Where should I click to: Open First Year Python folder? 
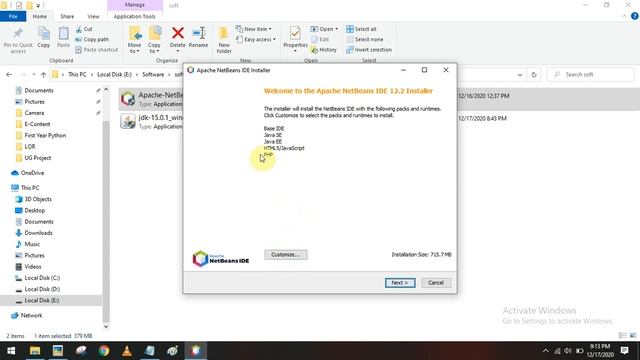point(45,135)
